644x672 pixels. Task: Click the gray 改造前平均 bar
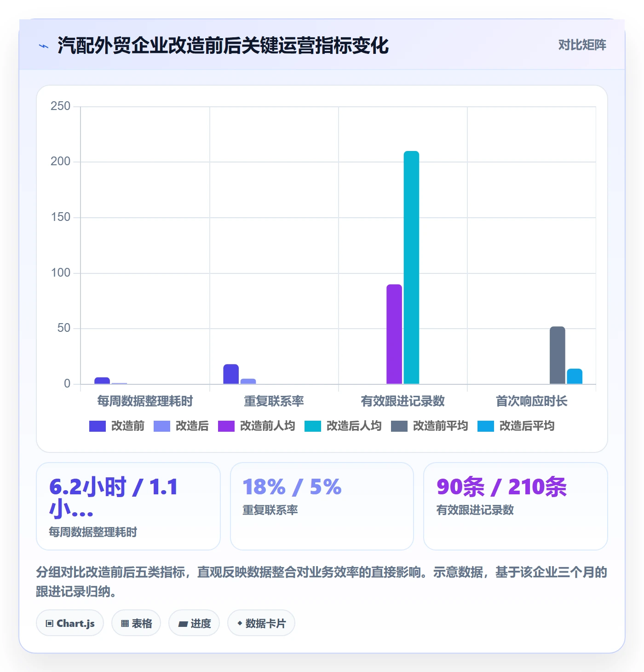(558, 355)
